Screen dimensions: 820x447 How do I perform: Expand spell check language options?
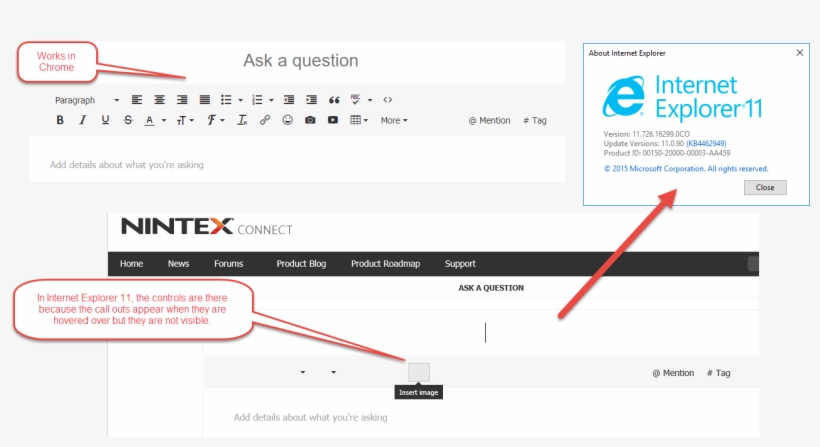click(x=370, y=100)
